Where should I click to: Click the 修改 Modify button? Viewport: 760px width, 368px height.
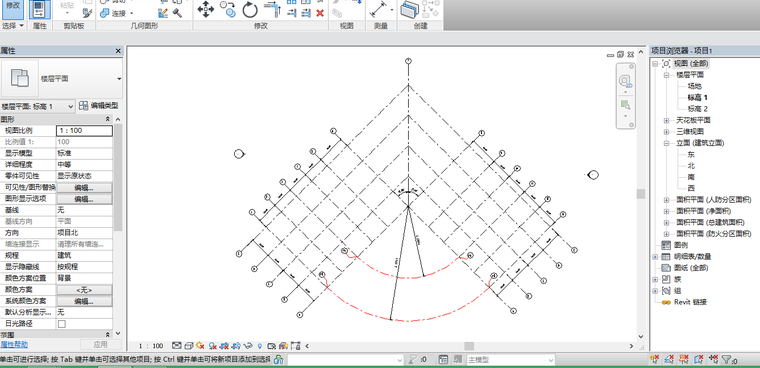tap(13, 9)
